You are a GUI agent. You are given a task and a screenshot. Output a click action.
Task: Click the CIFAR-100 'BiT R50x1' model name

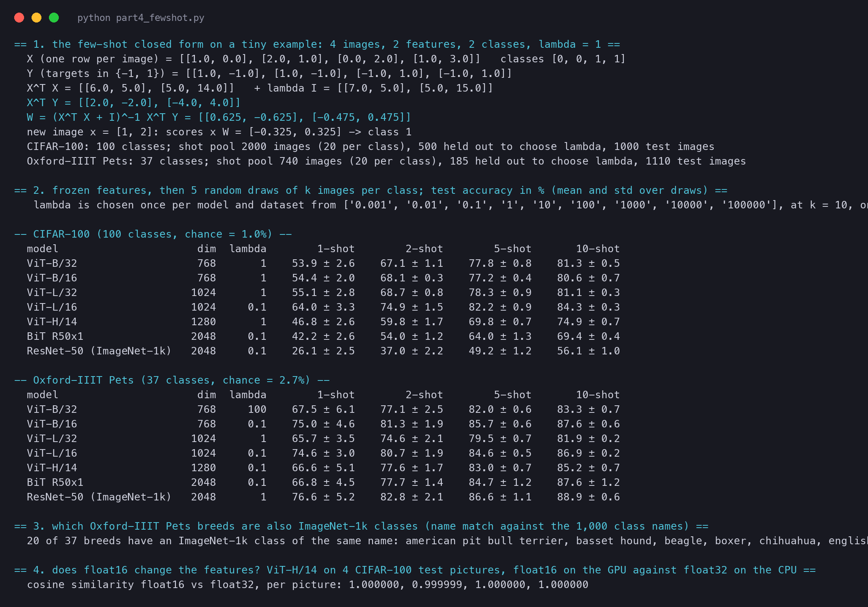coord(55,336)
